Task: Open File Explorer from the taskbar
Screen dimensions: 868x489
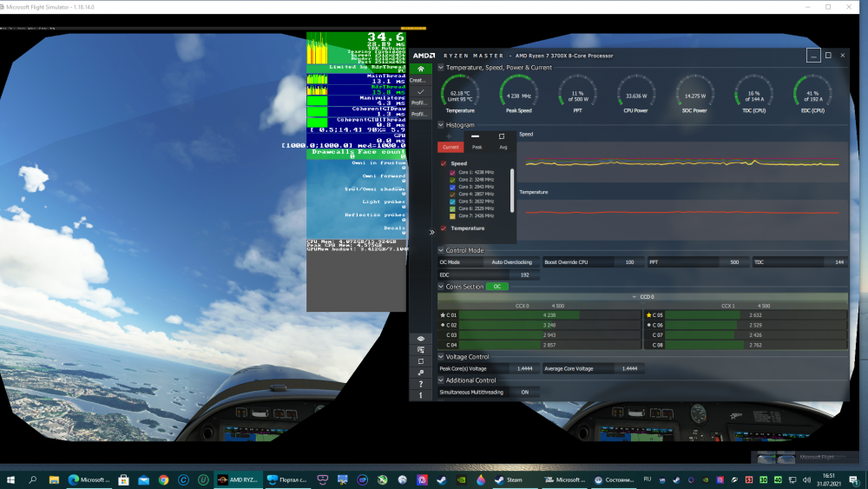Action: (x=54, y=480)
